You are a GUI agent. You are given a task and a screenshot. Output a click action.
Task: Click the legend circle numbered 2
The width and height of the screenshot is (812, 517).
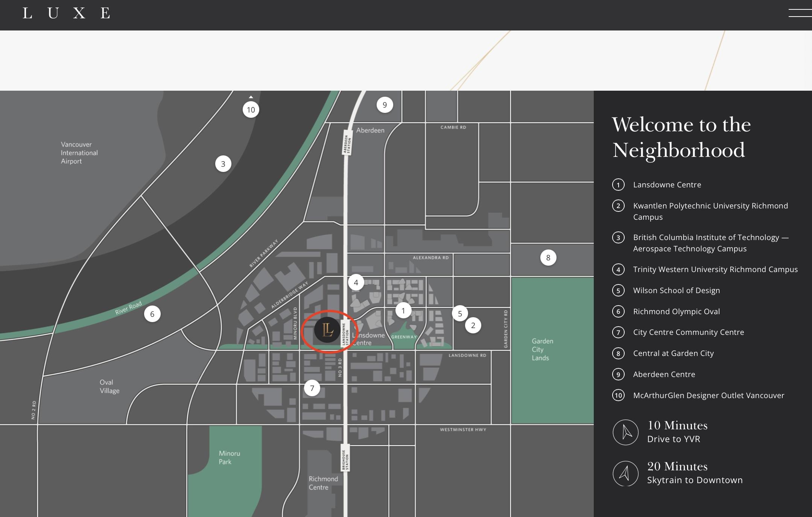618,206
